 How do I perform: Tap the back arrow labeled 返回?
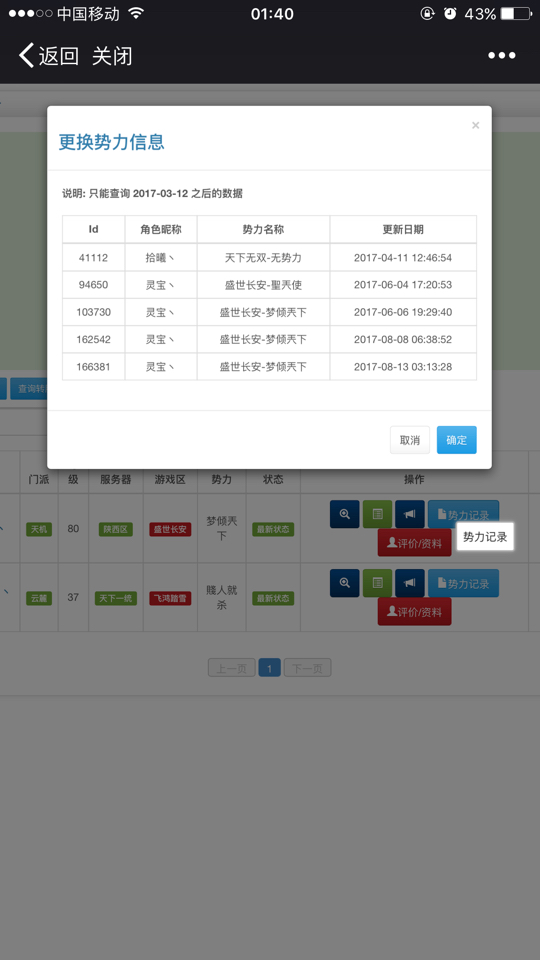(x=48, y=56)
